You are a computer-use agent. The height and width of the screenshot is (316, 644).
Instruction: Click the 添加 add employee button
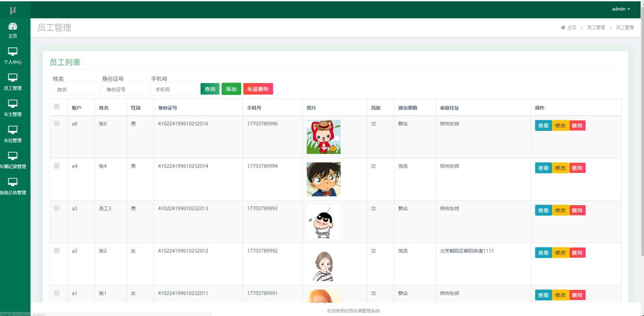coord(231,89)
